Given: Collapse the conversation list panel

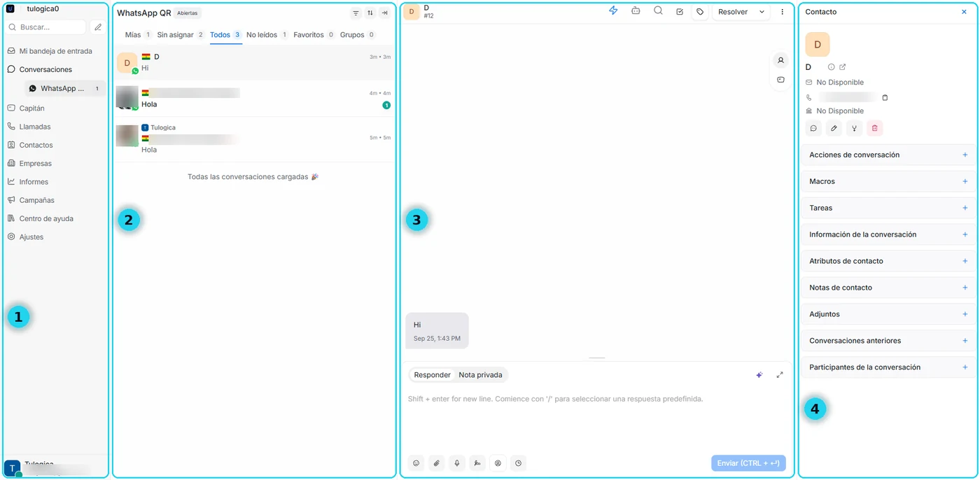Looking at the screenshot, I should 385,13.
